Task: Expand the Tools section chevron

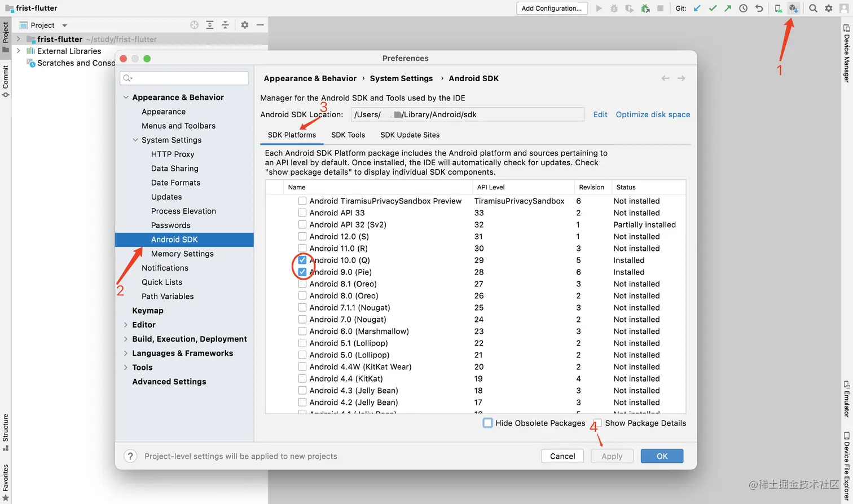Action: [x=125, y=368]
